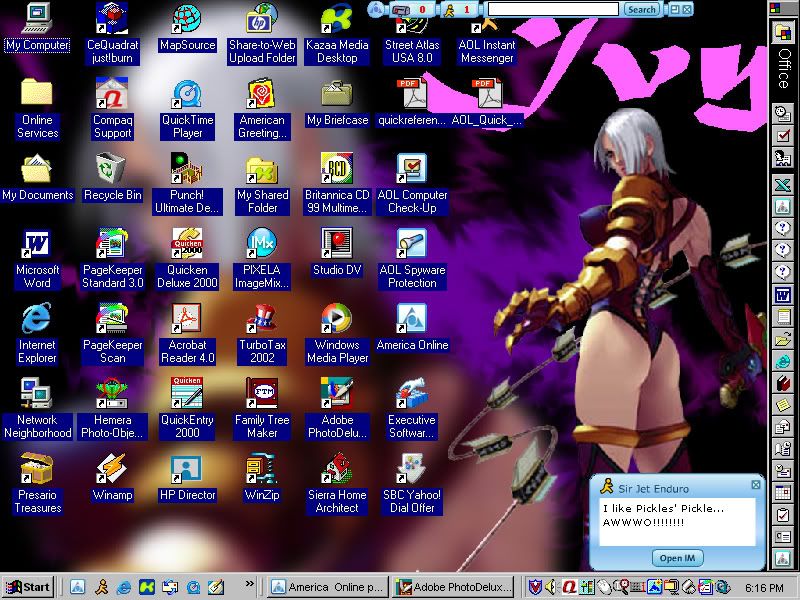Click the AOL toolbar search text field
Image resolution: width=800 pixels, height=600 pixels.
tap(552, 10)
